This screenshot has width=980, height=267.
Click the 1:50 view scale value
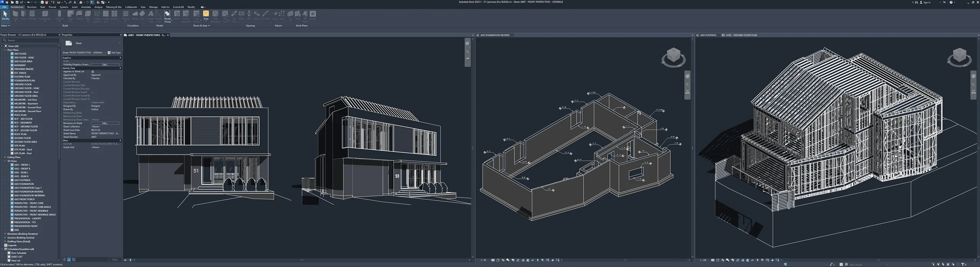(x=483, y=260)
